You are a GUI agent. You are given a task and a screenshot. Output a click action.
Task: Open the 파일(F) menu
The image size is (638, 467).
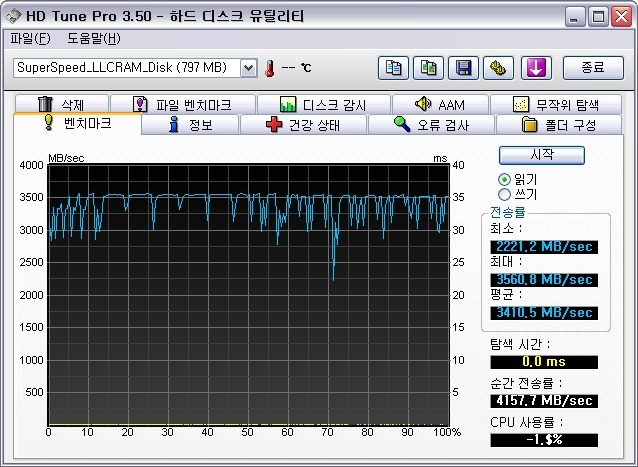click(31, 39)
